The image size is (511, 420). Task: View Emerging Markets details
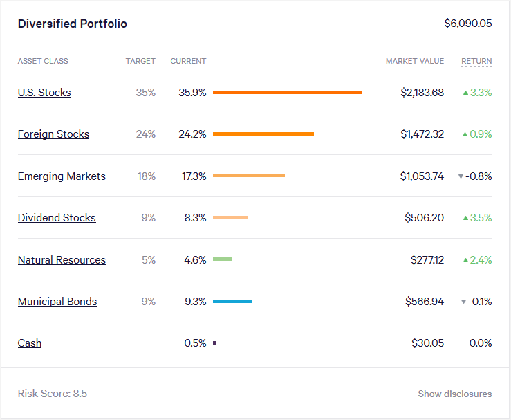coord(62,176)
